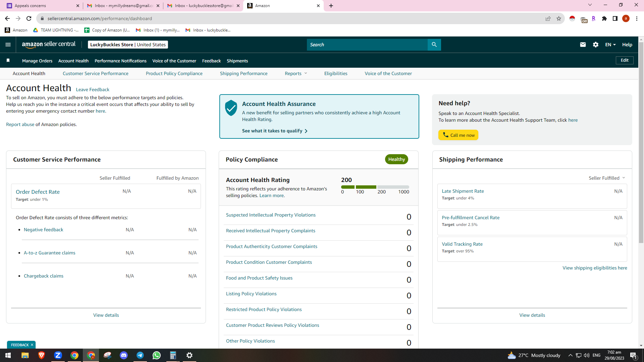Open the Calculator app from the taskbar
Viewport: 644px width, 362px height.
click(x=173, y=355)
